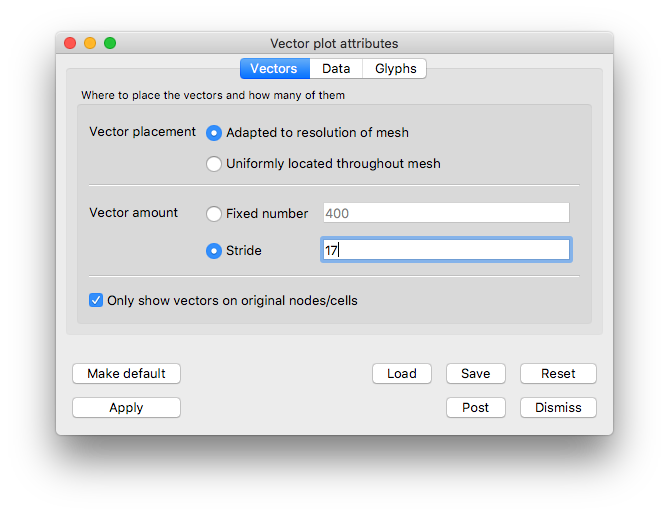Select the Vectors tab
This screenshot has height=515, width=669.
(x=275, y=69)
